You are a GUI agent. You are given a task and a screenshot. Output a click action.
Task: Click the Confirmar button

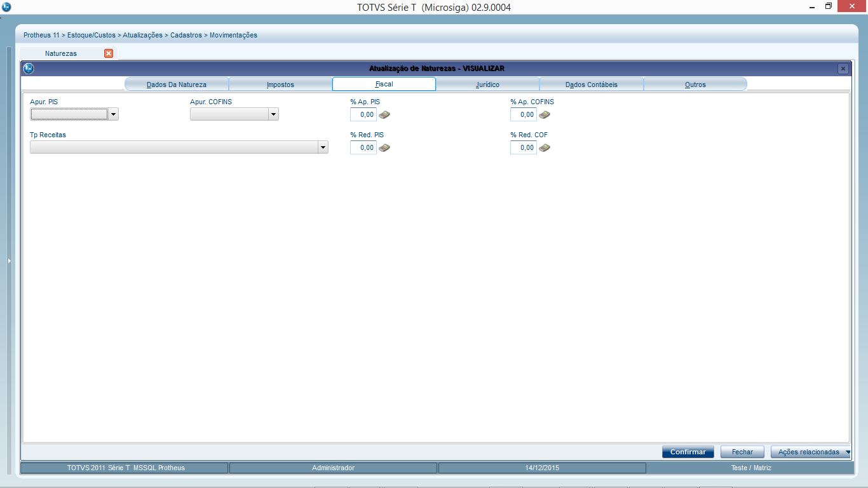click(688, 452)
